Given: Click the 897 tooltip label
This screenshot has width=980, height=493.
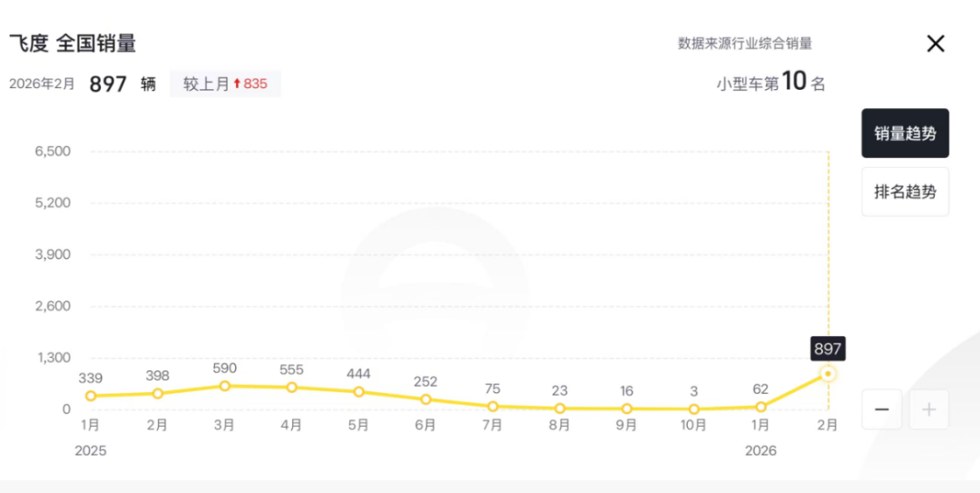Looking at the screenshot, I should (828, 349).
